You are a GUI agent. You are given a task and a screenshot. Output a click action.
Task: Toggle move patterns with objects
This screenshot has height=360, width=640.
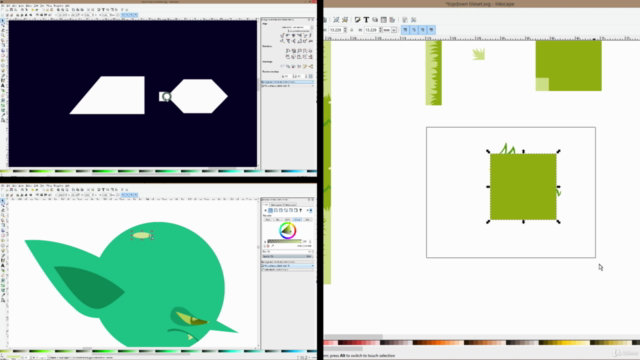[x=431, y=30]
